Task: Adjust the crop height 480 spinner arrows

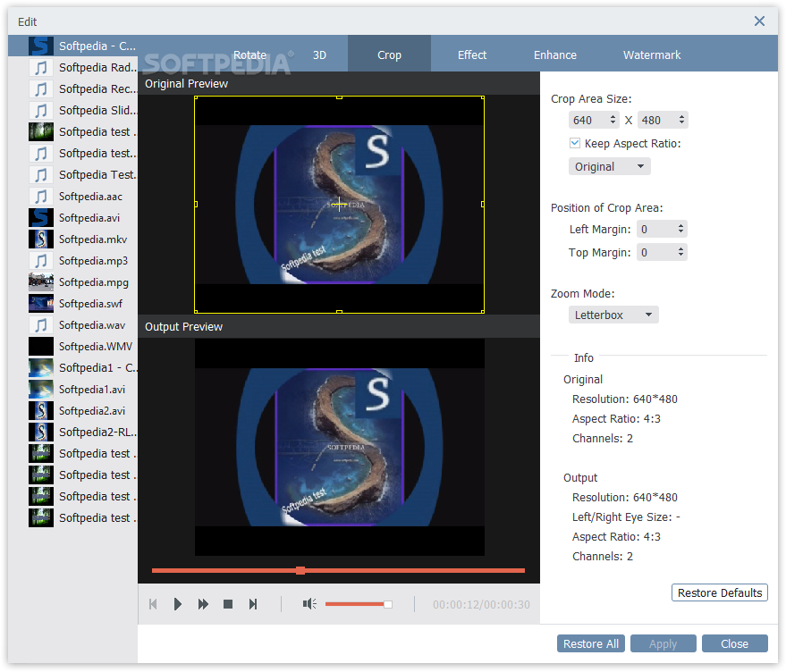Action: pyautogui.click(x=681, y=120)
